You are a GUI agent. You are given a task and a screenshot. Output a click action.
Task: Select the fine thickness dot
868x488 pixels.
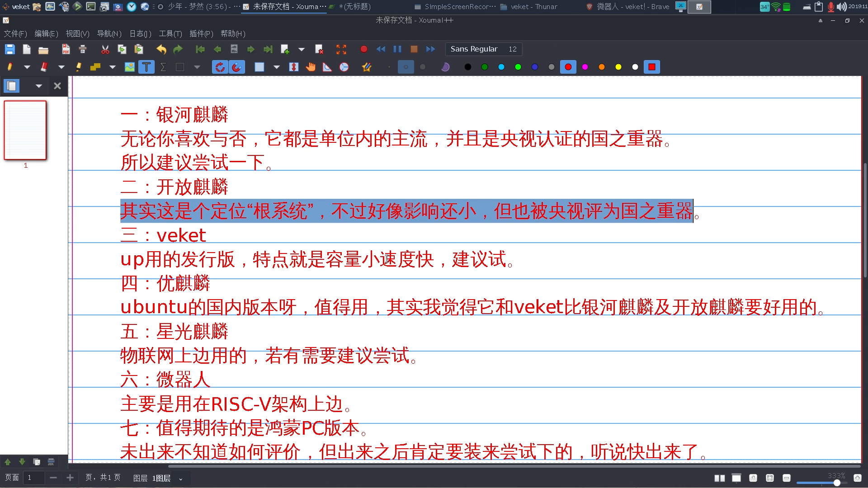click(389, 67)
